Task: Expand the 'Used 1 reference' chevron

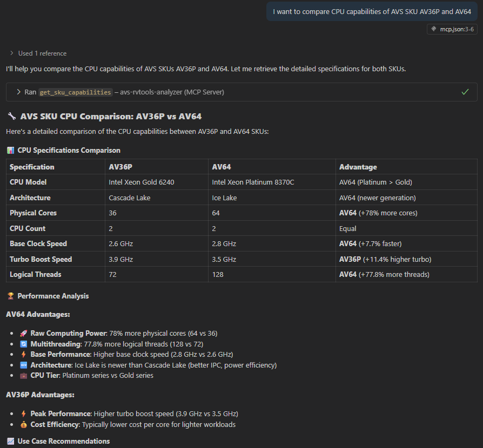Action: 12,53
